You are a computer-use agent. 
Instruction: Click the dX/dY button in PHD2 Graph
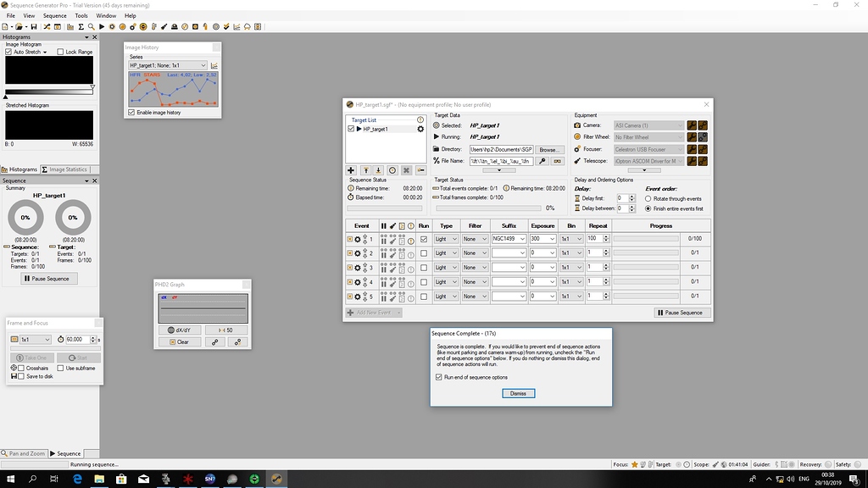click(x=180, y=330)
